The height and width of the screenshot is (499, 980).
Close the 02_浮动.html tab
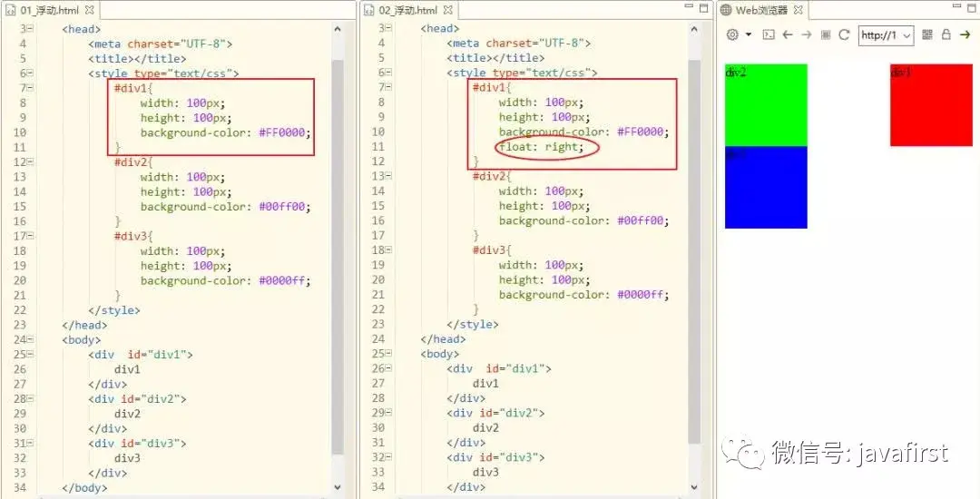447,10
